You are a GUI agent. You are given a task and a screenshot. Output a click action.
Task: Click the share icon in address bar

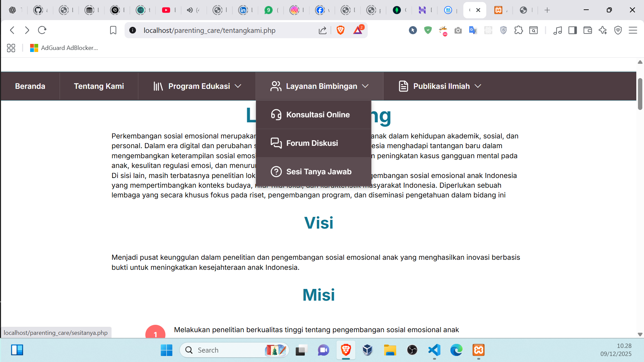click(x=322, y=31)
